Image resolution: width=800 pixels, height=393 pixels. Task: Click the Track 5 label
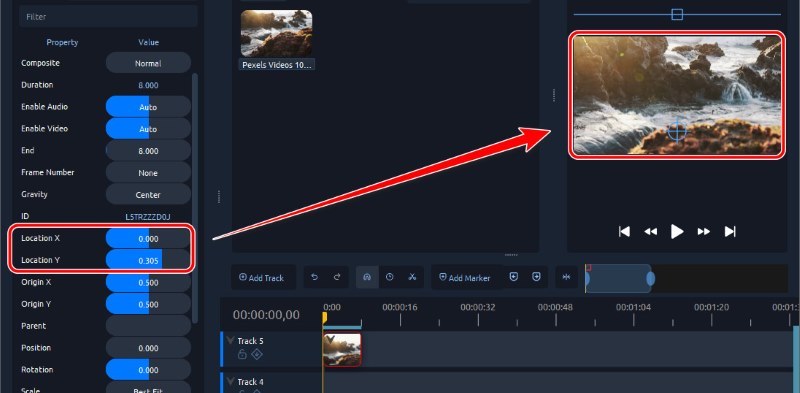pos(250,341)
